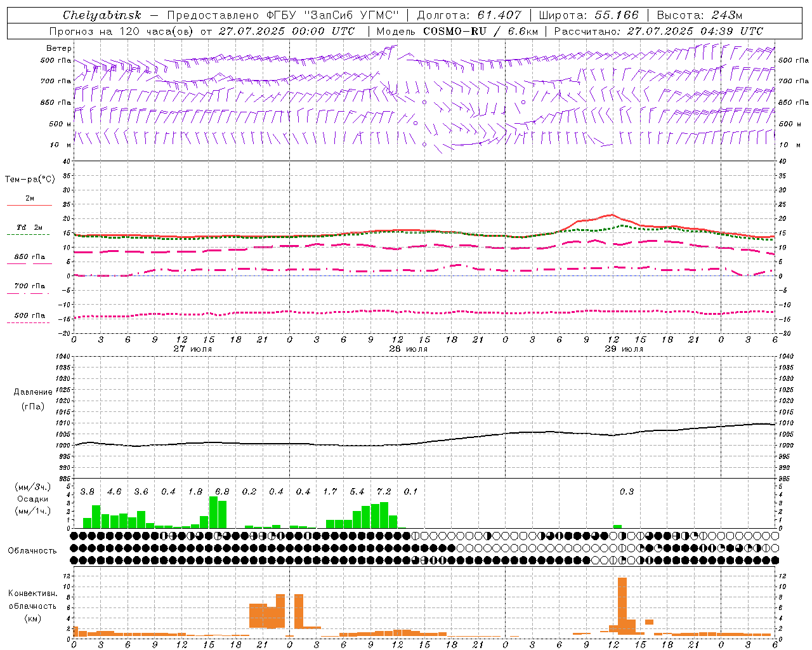Click the 'Рассчитано: 27.07.2025 04:39 UTC' timestamp
812x650 pixels.
pyautogui.click(x=658, y=31)
